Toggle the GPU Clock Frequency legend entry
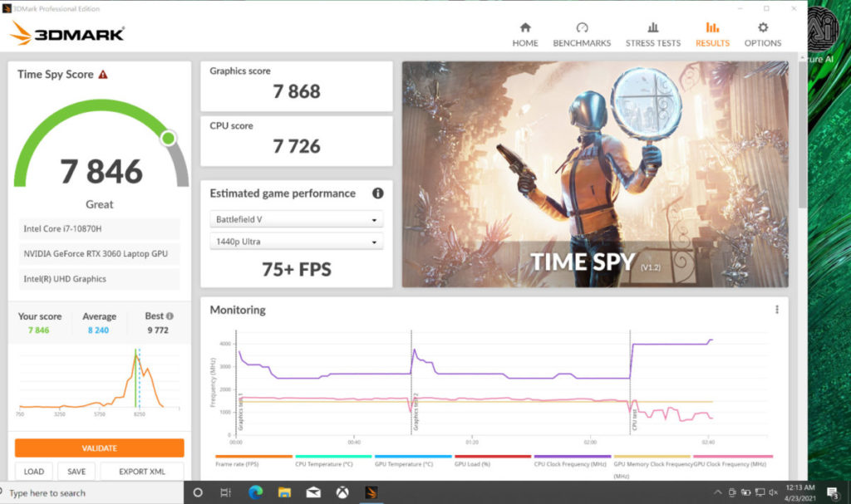The width and height of the screenshot is (851, 504). [x=732, y=461]
